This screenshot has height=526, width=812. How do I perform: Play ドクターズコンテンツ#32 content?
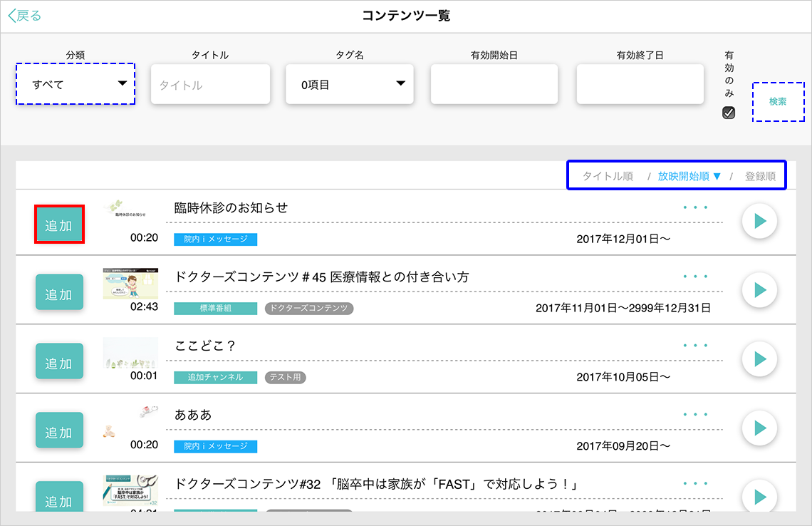point(759,497)
